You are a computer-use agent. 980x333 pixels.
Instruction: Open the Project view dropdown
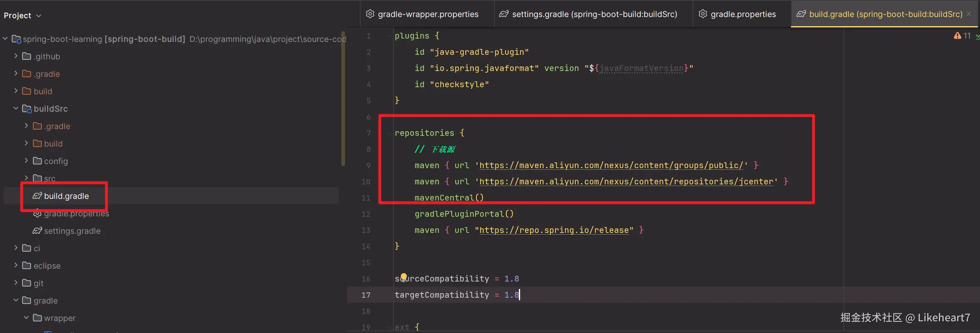[22, 15]
